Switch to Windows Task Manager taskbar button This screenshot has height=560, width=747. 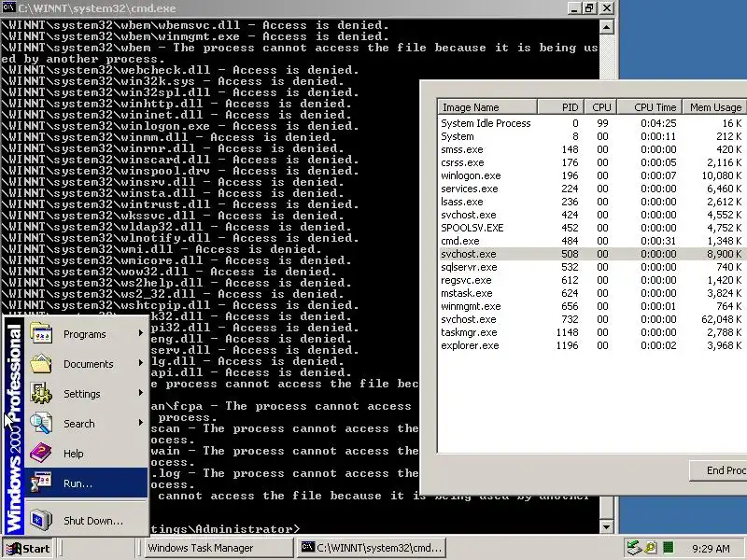218,548
